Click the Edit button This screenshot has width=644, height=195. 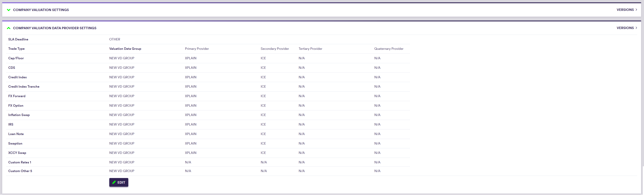pos(119,182)
